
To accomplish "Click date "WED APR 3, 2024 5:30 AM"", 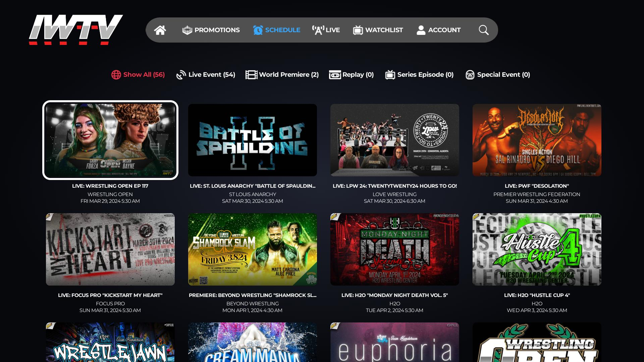I will tap(537, 310).
